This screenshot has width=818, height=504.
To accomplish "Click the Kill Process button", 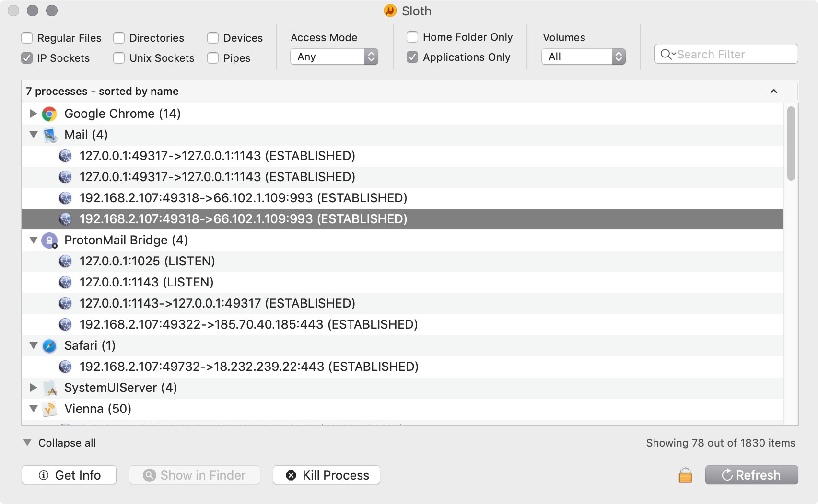I will coord(327,475).
